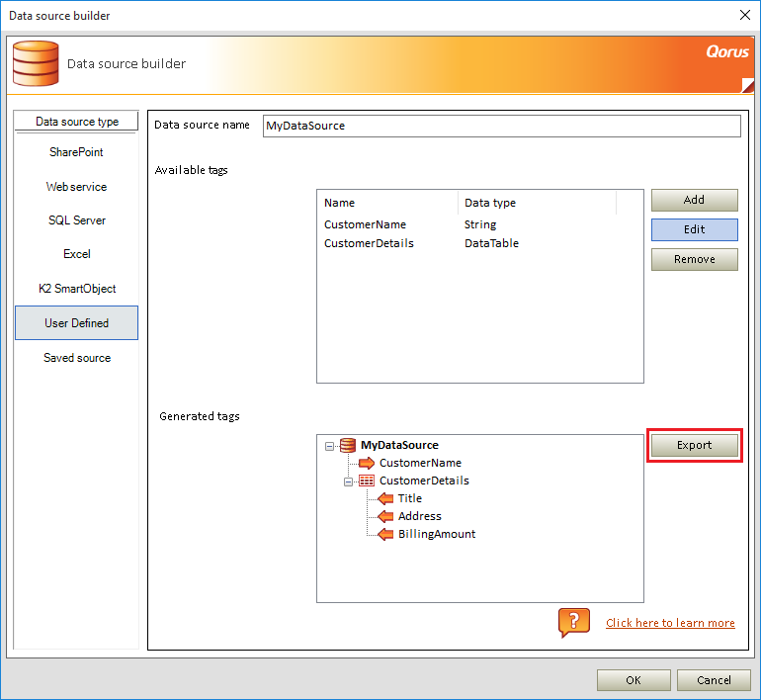761x700 pixels.
Task: Select CustomerDetails in generated tags tree
Action: pyautogui.click(x=424, y=481)
